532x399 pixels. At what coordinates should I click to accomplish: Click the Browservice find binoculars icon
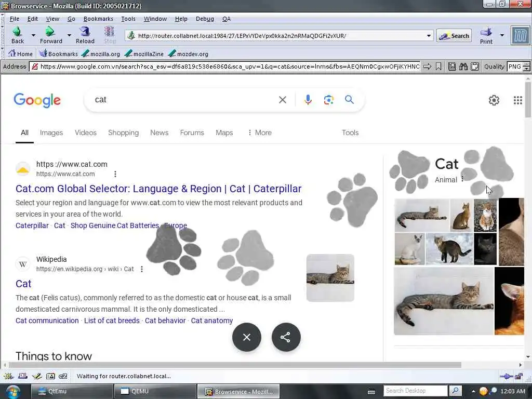463,66
